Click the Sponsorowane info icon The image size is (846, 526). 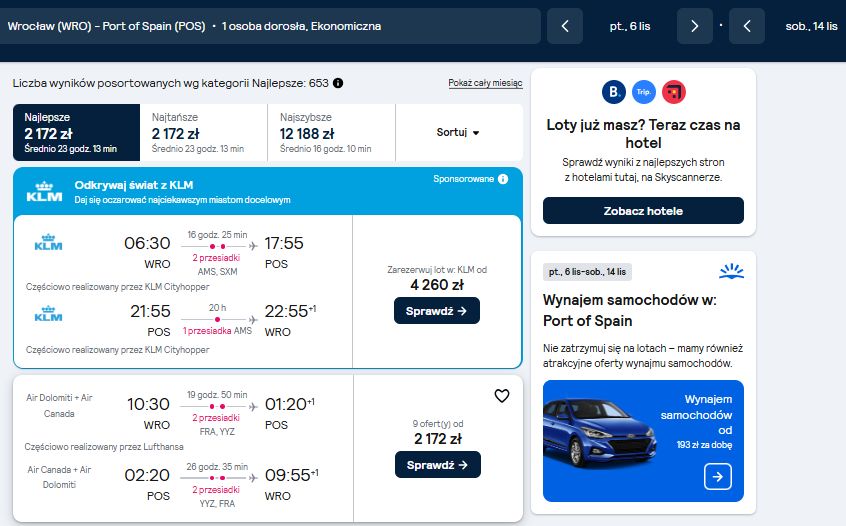click(503, 179)
